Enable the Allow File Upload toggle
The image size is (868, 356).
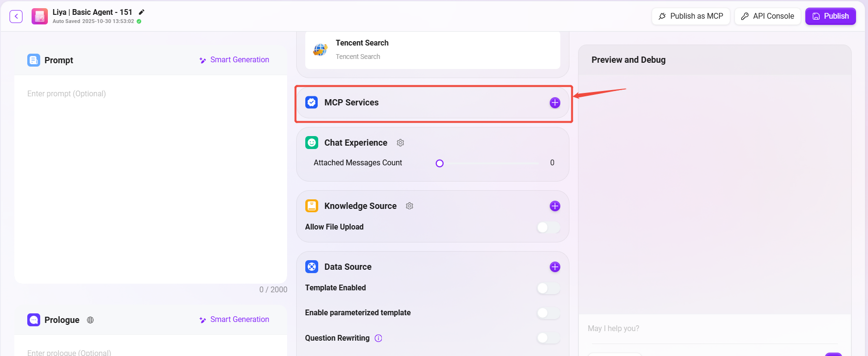pos(548,227)
